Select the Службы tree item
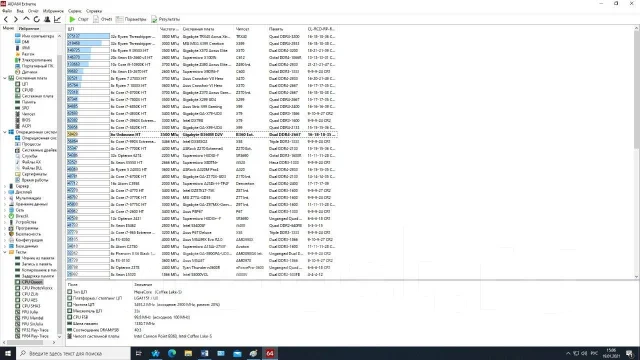The height and width of the screenshot is (360, 640). pyautogui.click(x=29, y=156)
